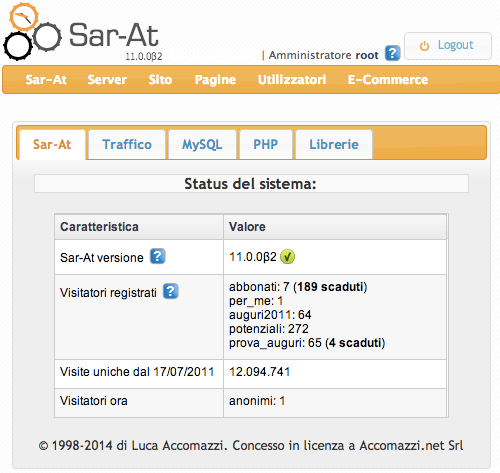The height and width of the screenshot is (473, 500).
Task: Open help icon beside Amministratore root
Action: 392,53
